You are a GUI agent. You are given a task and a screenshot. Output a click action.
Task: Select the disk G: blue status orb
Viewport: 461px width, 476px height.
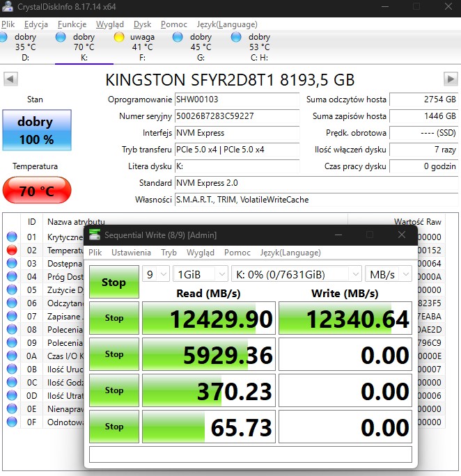[178, 37]
